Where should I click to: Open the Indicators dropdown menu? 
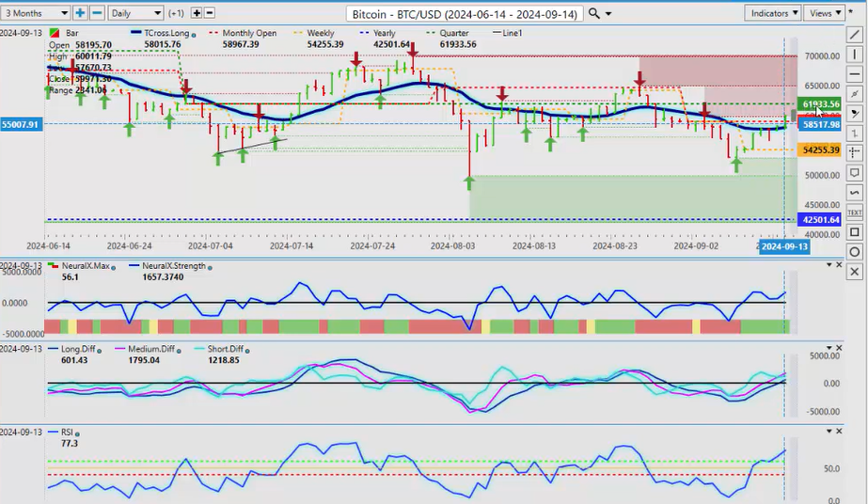(x=773, y=13)
